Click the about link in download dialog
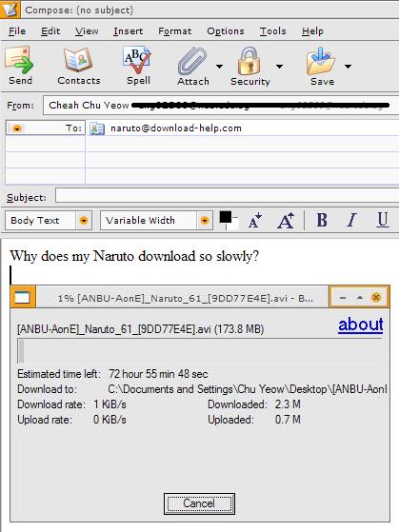The image size is (399, 532). point(361,325)
